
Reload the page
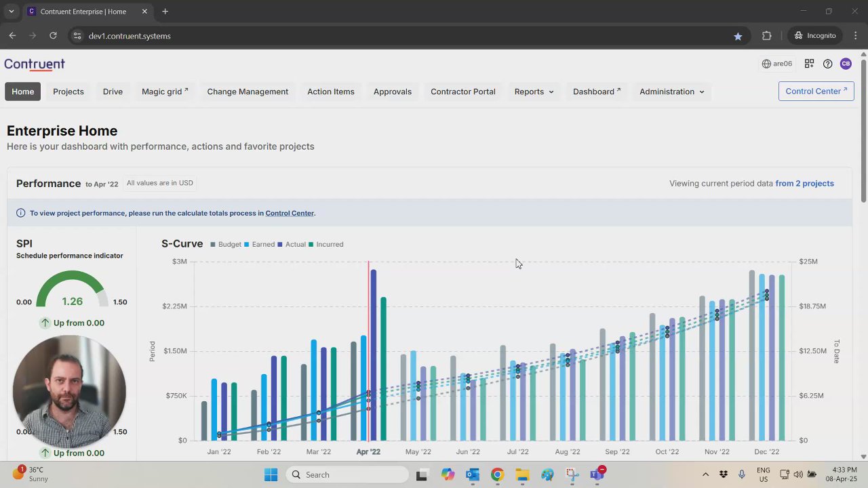pyautogui.click(x=53, y=36)
